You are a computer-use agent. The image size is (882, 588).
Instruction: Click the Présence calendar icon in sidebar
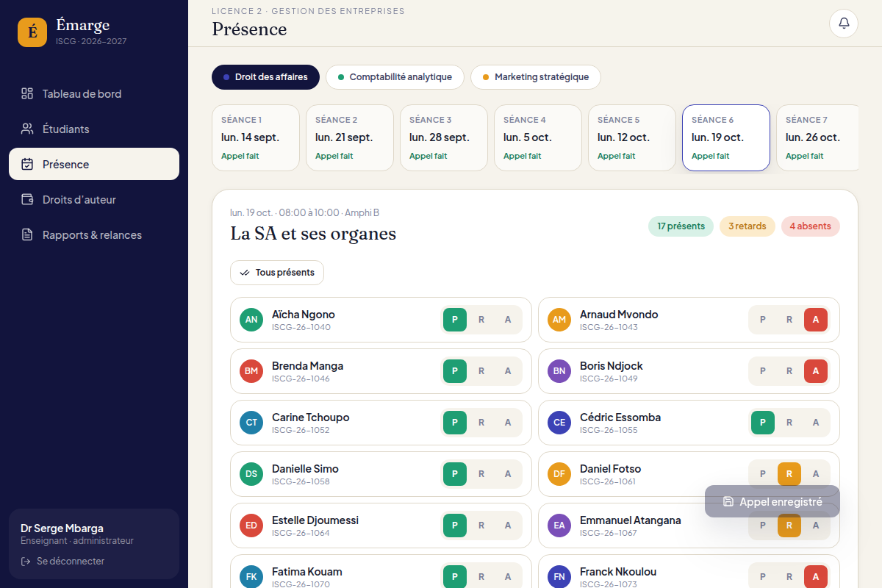click(x=27, y=164)
